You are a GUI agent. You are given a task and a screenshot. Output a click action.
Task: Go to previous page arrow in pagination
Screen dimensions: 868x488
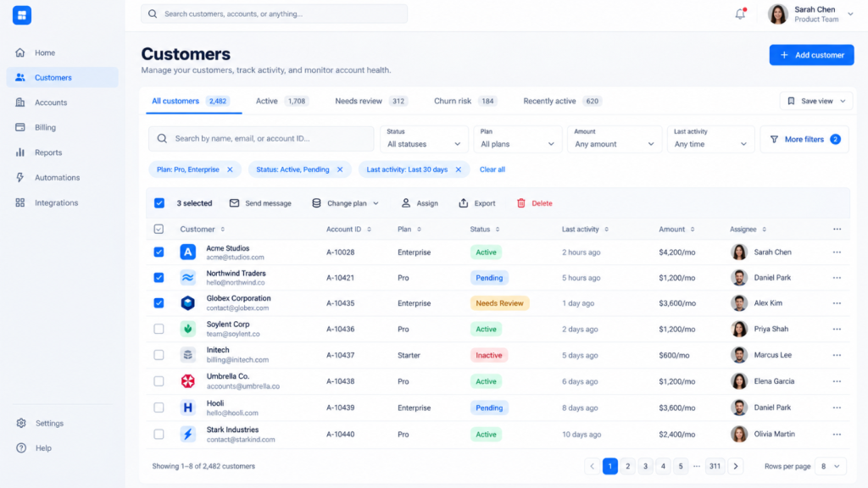coord(592,466)
